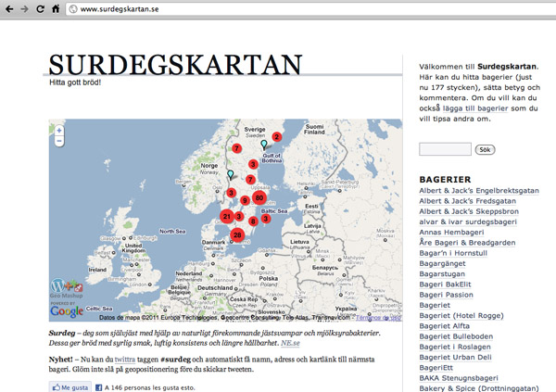This screenshot has height=392, width=556.
Task: Open the NE.se link
Action: pos(290,343)
